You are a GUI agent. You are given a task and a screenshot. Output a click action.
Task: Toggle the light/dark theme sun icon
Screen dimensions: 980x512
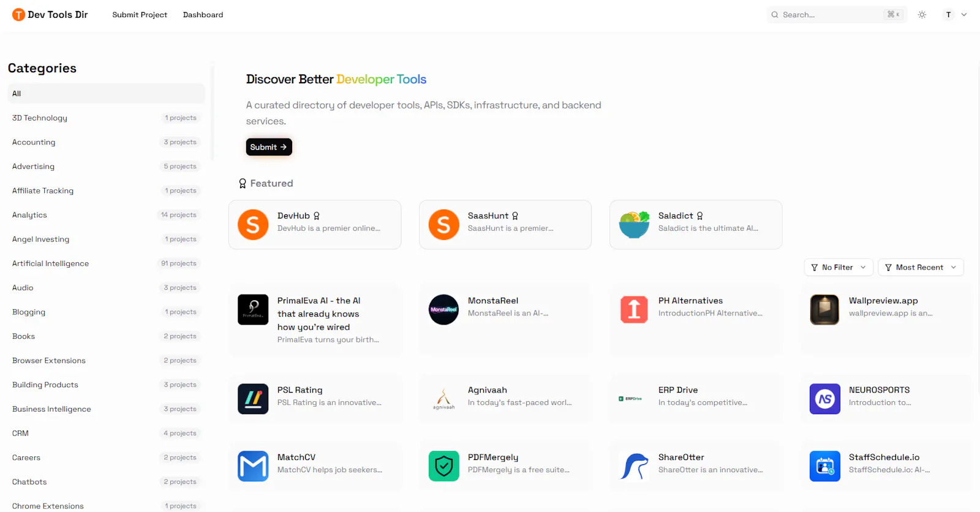click(x=922, y=15)
